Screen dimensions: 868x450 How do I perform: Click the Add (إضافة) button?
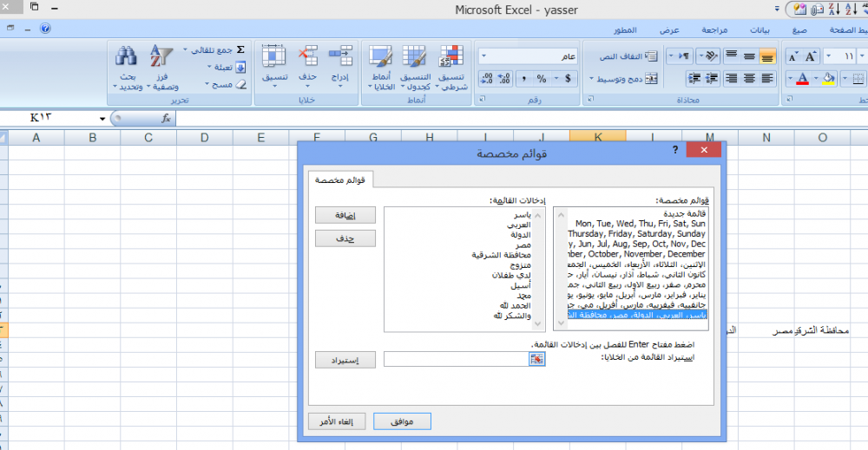[x=345, y=215]
